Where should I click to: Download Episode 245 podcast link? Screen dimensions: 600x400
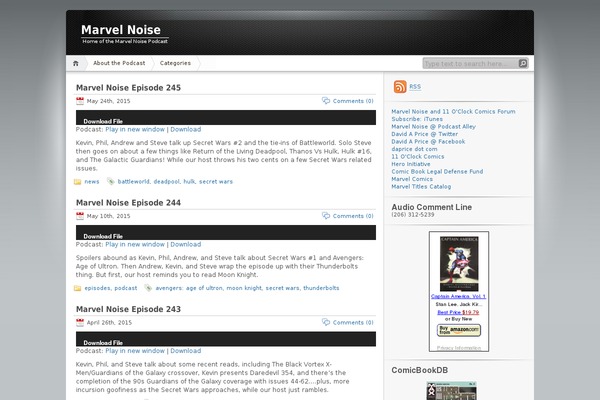pyautogui.click(x=186, y=129)
